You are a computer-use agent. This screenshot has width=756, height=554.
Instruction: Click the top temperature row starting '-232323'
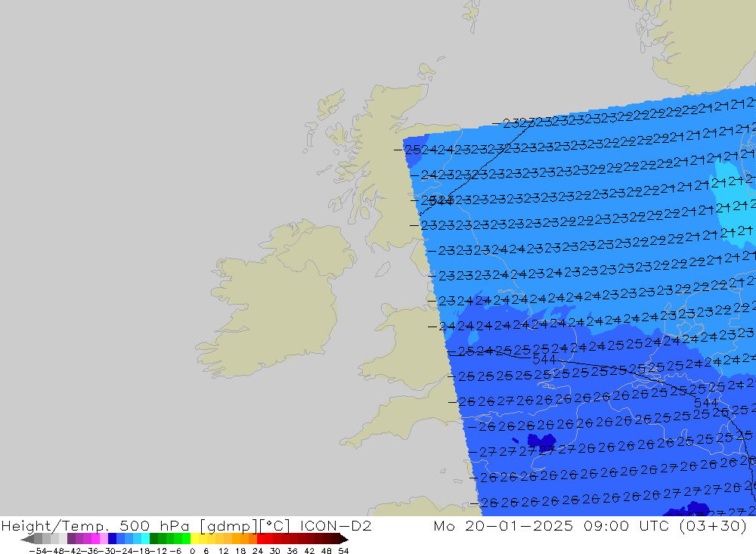(624, 114)
